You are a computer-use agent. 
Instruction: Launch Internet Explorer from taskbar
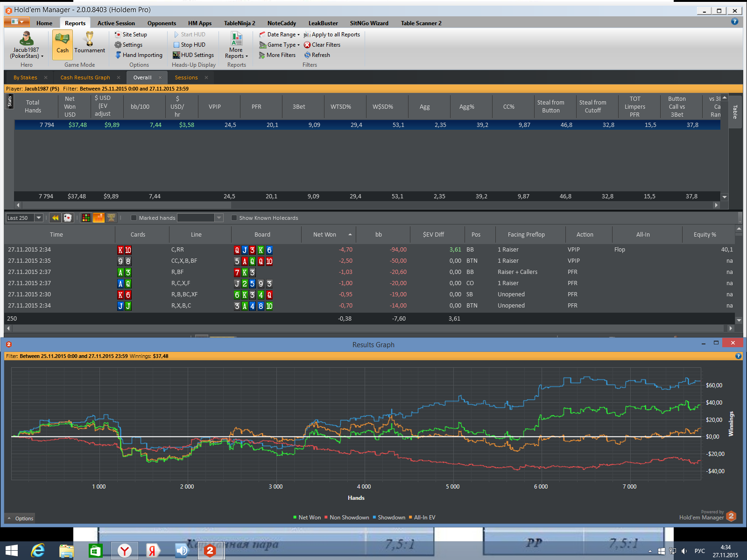coord(38,551)
